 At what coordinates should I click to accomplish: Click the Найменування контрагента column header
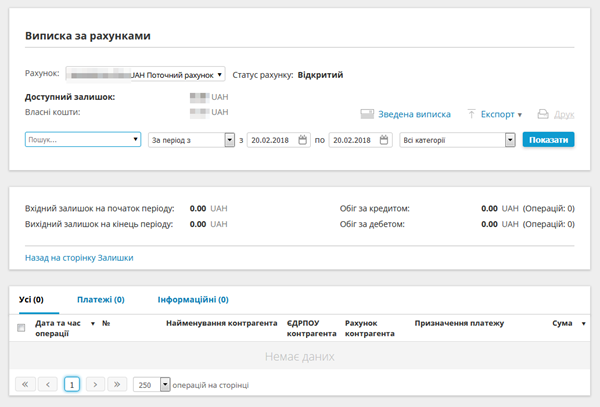(x=222, y=323)
